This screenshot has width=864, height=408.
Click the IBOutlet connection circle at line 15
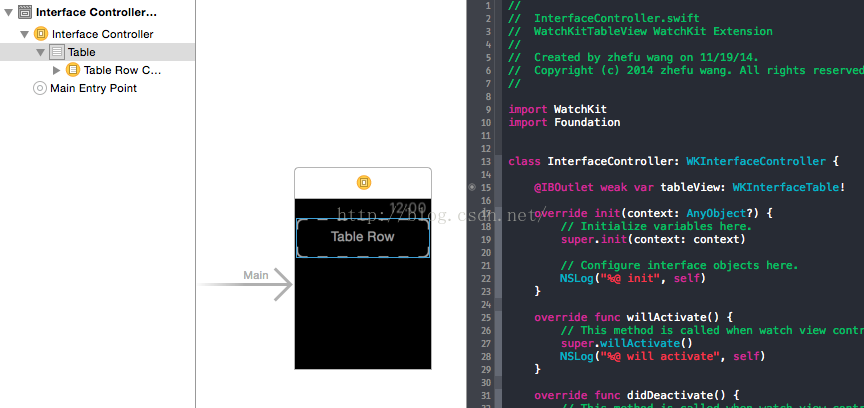[472, 187]
